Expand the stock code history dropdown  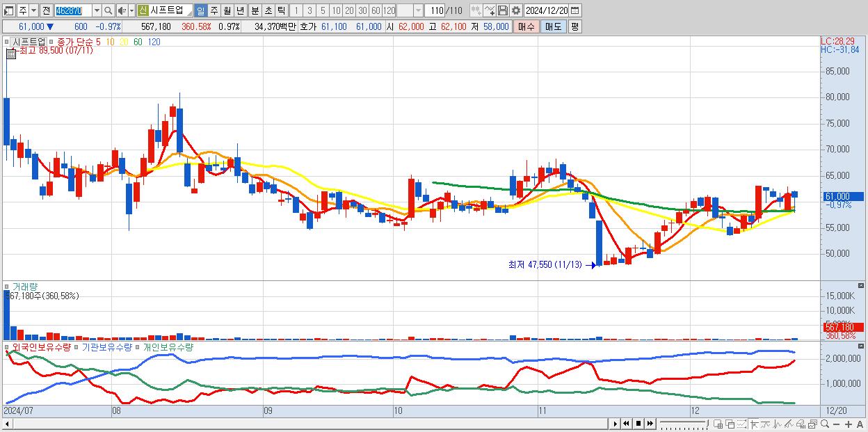97,10
